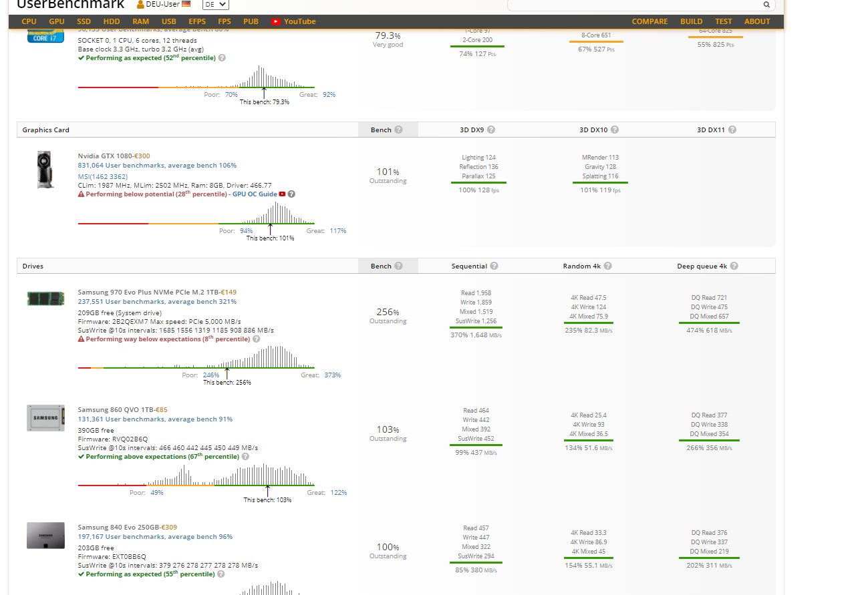Click the Random 4k help icon
Viewport: 868px width, 595px height.
point(607,266)
